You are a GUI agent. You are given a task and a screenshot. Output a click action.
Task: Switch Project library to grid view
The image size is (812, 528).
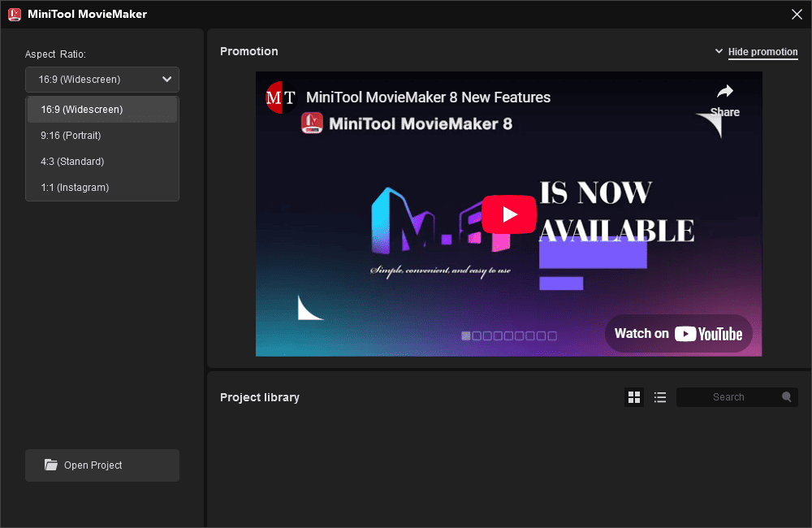[634, 397]
